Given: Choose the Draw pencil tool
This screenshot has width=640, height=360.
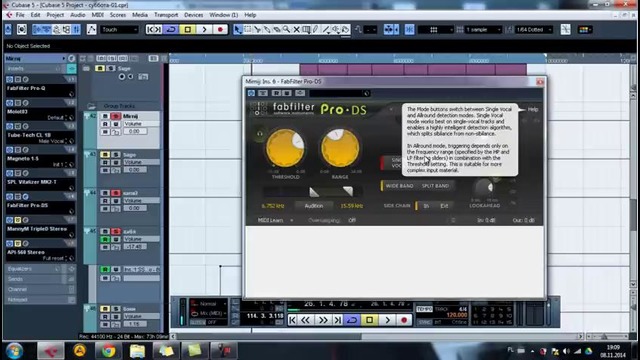Looking at the screenshot, I should pos(316,29).
